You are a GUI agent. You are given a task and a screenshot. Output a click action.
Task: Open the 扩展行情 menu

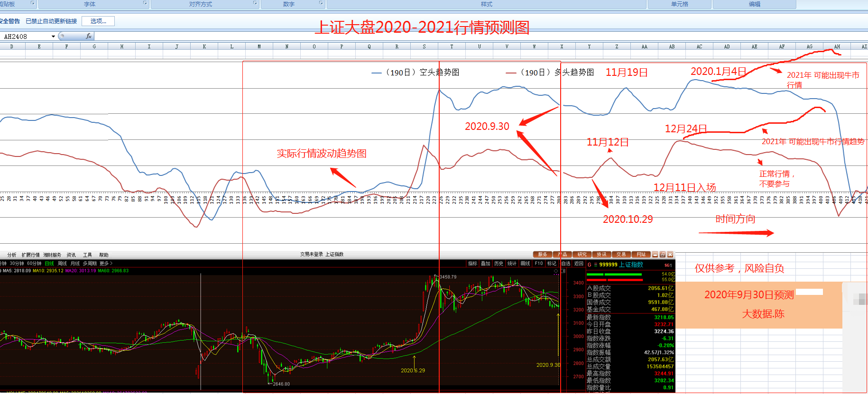[30, 255]
